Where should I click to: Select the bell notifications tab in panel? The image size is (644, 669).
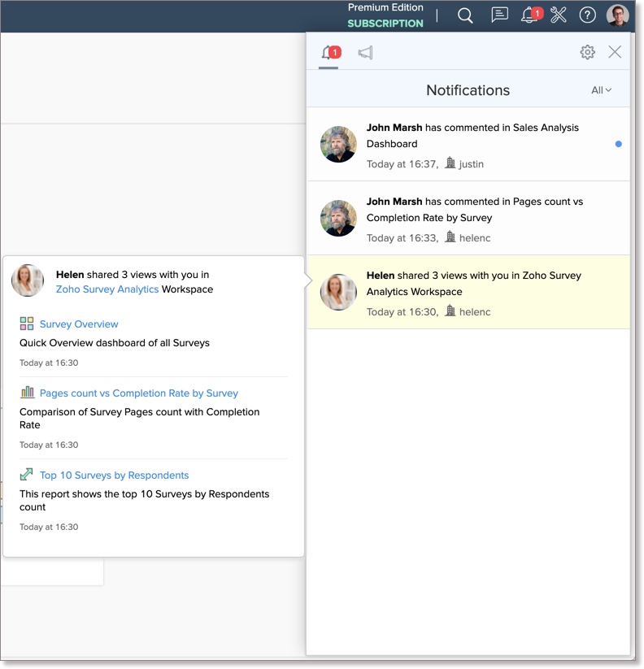[x=329, y=53]
